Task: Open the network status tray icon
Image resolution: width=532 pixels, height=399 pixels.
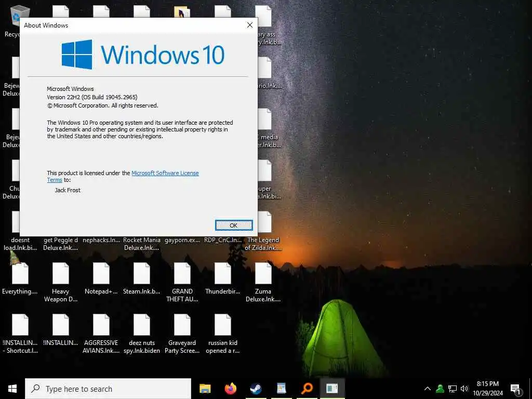Action: pos(453,389)
